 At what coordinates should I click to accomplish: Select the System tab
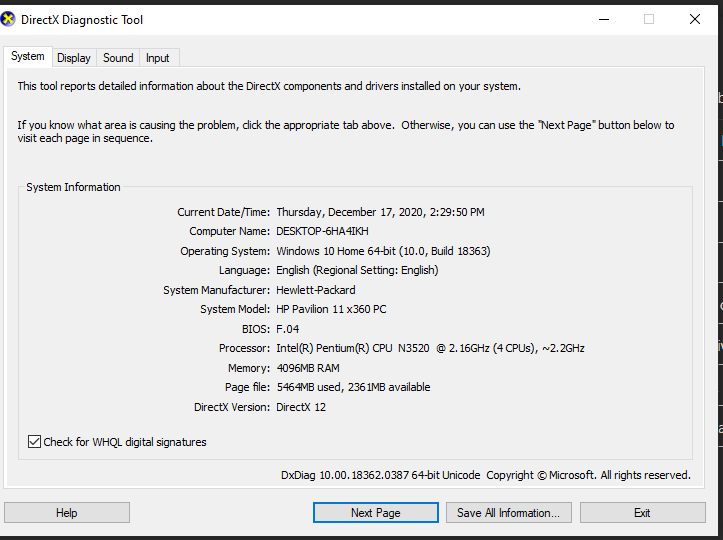(28, 57)
